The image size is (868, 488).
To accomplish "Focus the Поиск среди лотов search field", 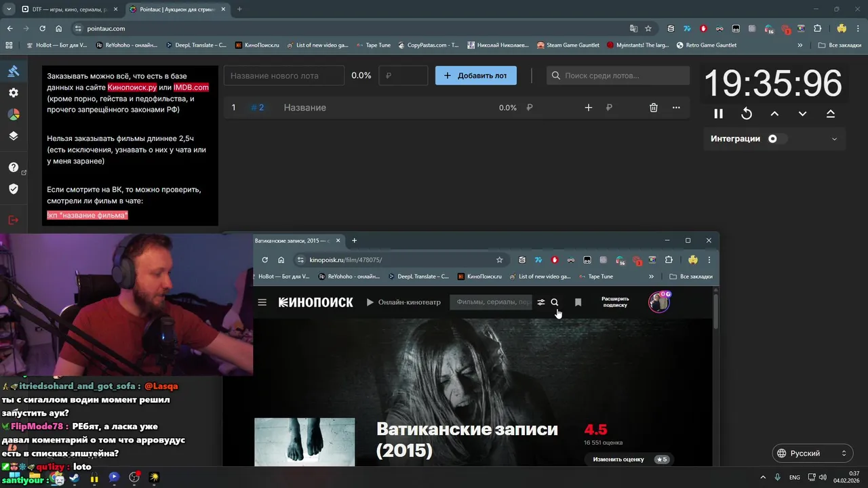I will [x=618, y=75].
